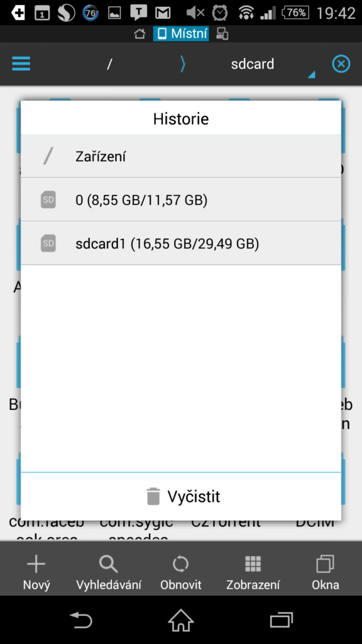
Task: Refresh listing with Obnovit icon
Action: click(180, 572)
